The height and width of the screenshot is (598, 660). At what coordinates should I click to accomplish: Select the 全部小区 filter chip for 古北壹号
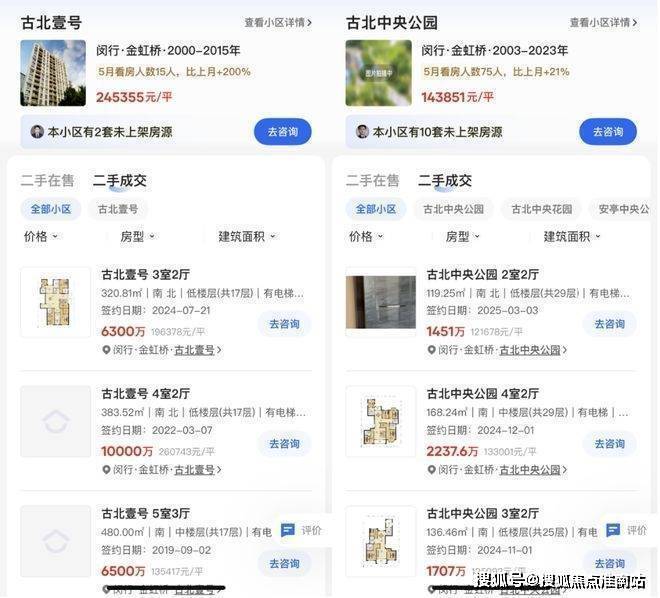[x=51, y=209]
